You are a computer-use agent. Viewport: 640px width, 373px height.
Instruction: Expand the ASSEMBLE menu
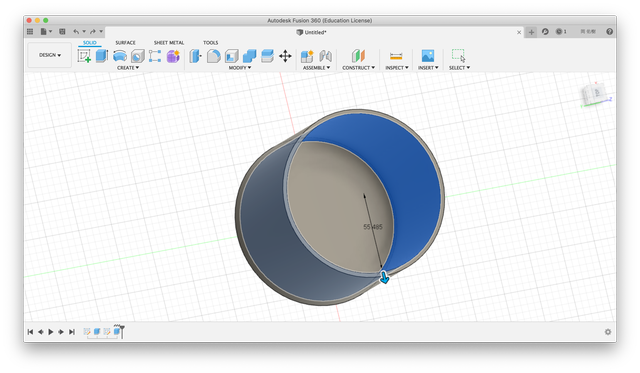[316, 68]
